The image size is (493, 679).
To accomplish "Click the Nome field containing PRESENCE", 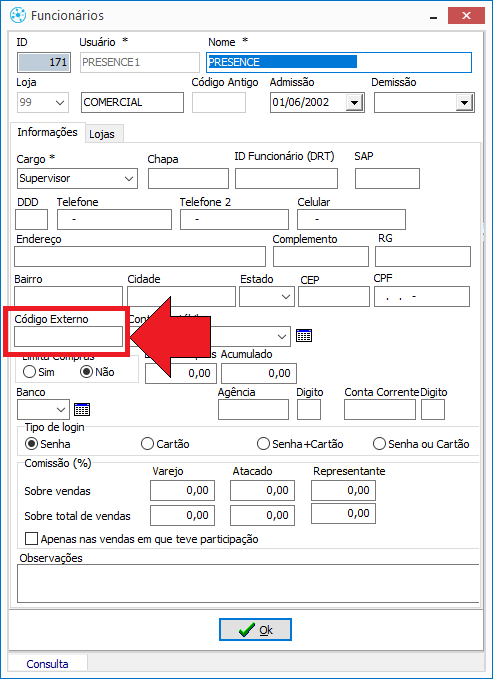I will pos(339,62).
